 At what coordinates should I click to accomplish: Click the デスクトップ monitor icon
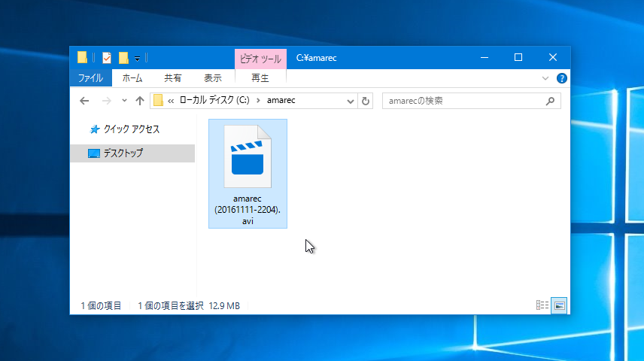[x=93, y=153]
